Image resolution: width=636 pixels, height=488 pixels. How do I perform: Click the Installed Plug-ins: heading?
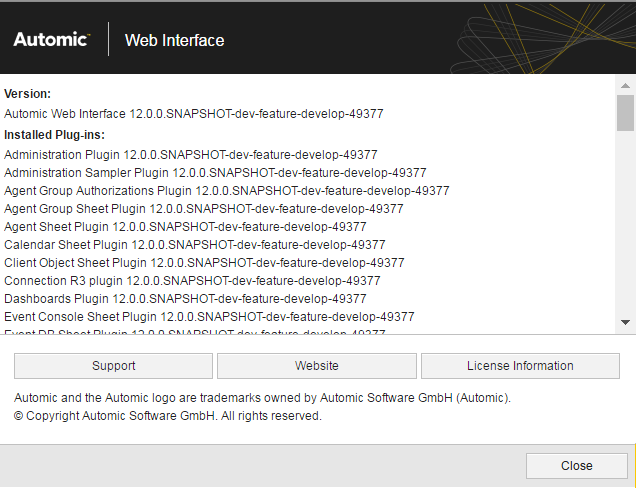54,135
